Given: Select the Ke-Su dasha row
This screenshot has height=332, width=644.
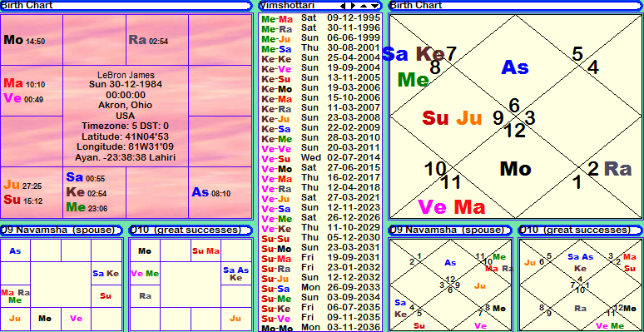Looking at the screenshot, I should [x=321, y=78].
